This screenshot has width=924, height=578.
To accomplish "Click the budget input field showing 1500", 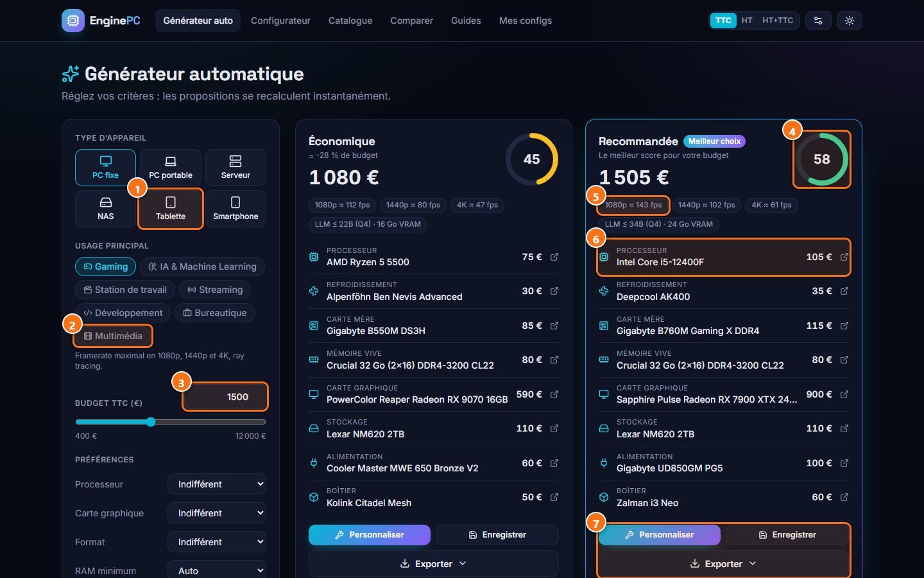I will pos(225,397).
